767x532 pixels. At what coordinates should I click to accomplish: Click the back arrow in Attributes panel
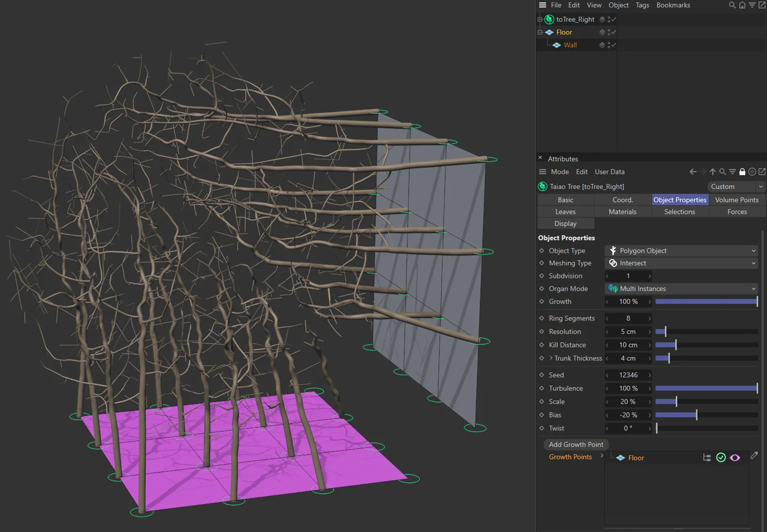click(693, 172)
